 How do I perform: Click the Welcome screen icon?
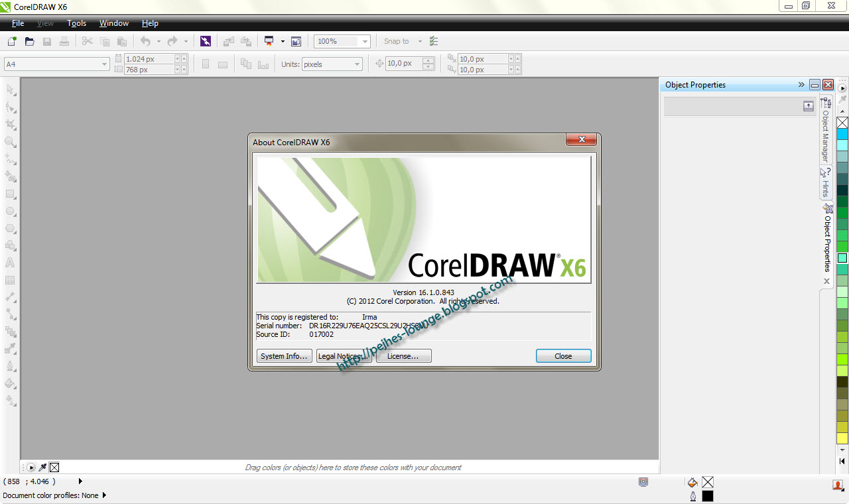(296, 41)
